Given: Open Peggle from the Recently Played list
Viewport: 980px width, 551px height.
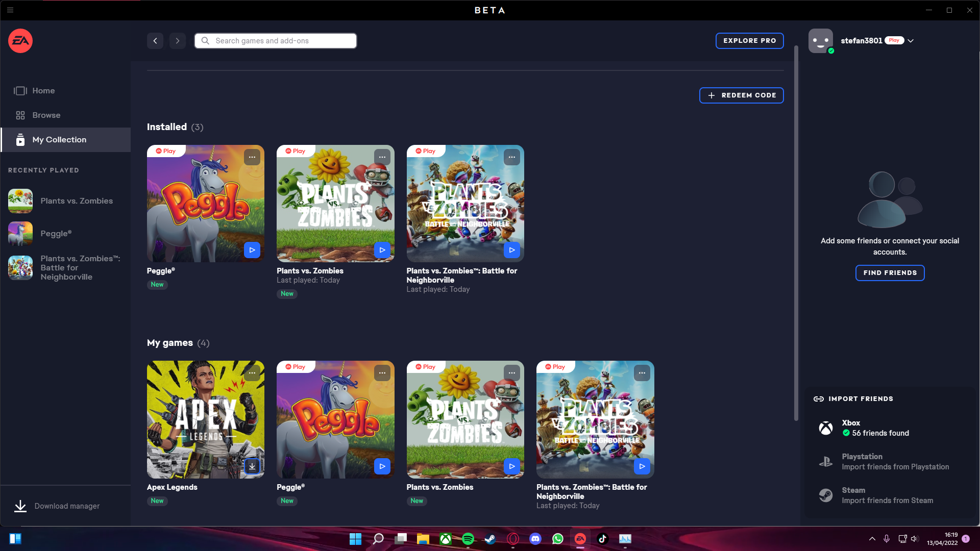Looking at the screenshot, I should click(x=65, y=234).
